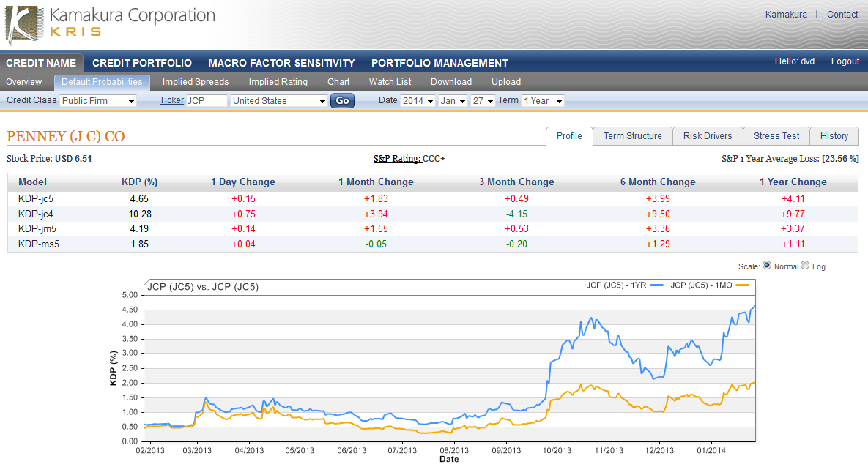Screen dimensions: 868x467
Task: Open the Credit Portfolio section
Action: (x=142, y=63)
